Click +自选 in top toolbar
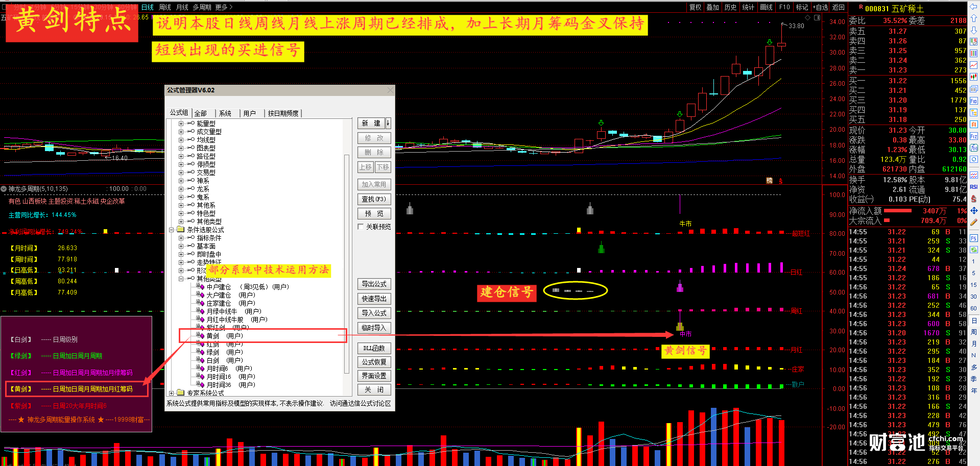The height and width of the screenshot is (466, 980). (821, 7)
